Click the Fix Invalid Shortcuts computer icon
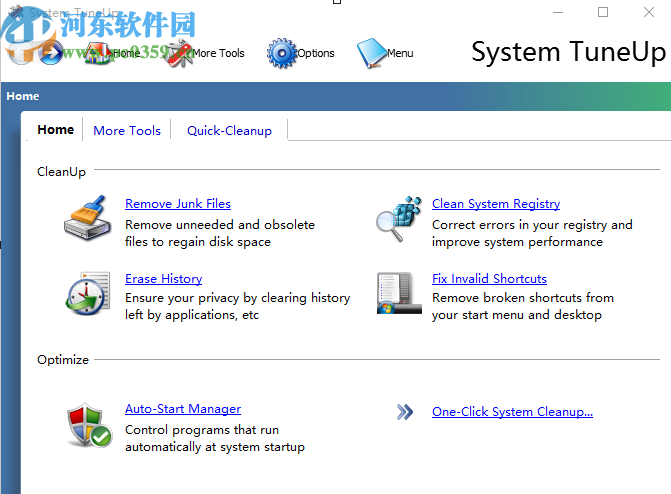 [399, 293]
